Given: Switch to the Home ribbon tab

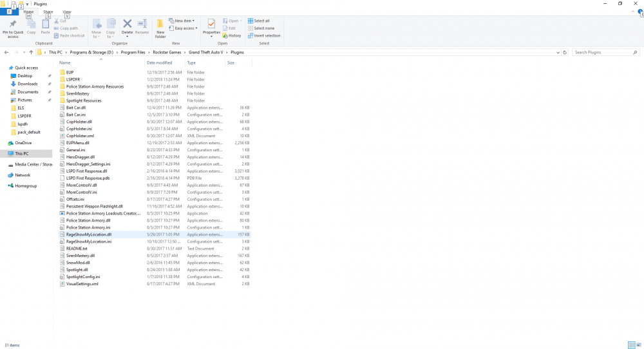Looking at the screenshot, I should click(28, 12).
